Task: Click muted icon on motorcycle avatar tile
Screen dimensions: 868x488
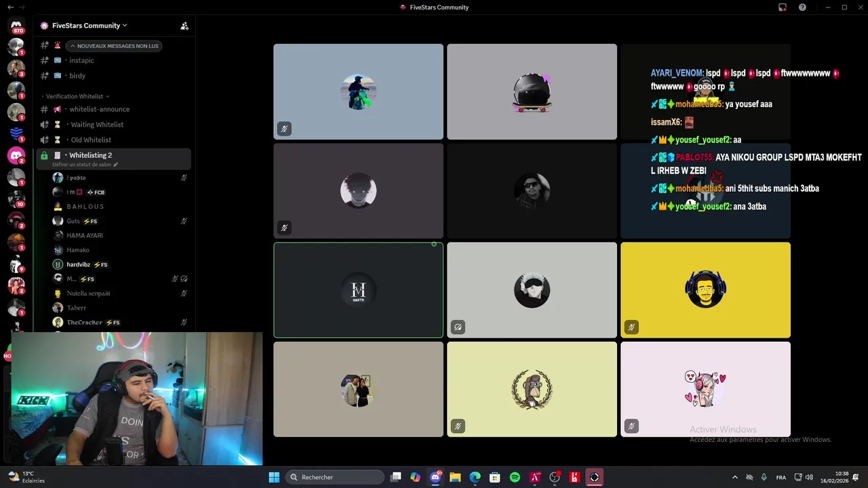Action: point(284,129)
